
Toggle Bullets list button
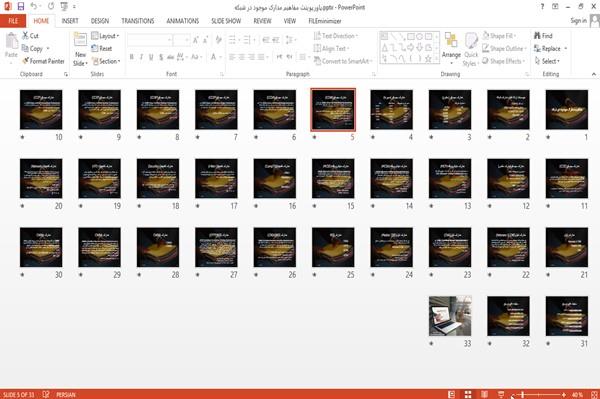(232, 40)
